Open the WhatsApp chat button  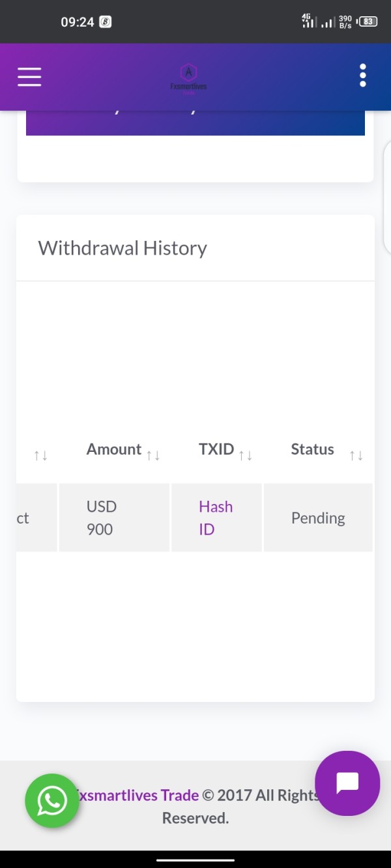tap(52, 800)
